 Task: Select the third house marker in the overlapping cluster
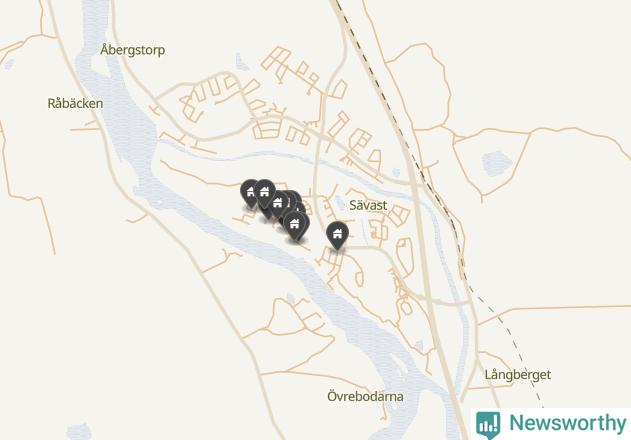pyautogui.click(x=278, y=204)
